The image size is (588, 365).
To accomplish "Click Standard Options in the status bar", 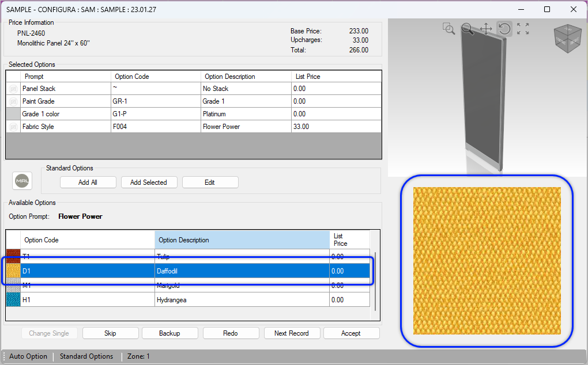I will [86, 356].
